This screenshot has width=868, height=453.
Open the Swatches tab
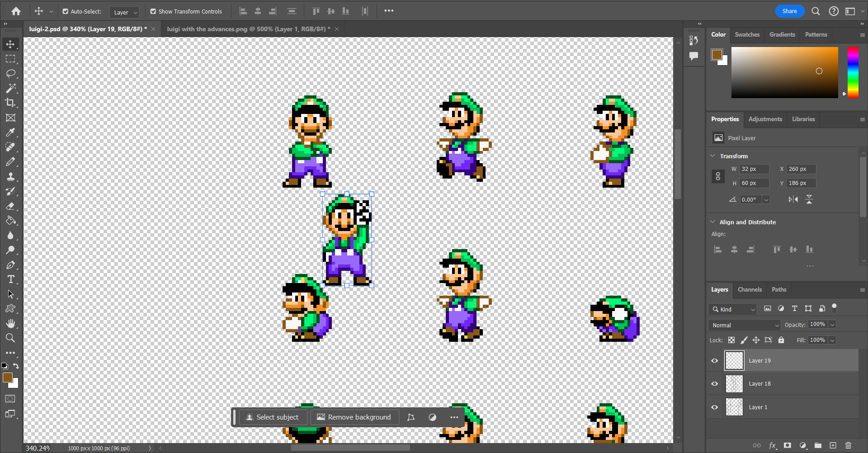[747, 34]
